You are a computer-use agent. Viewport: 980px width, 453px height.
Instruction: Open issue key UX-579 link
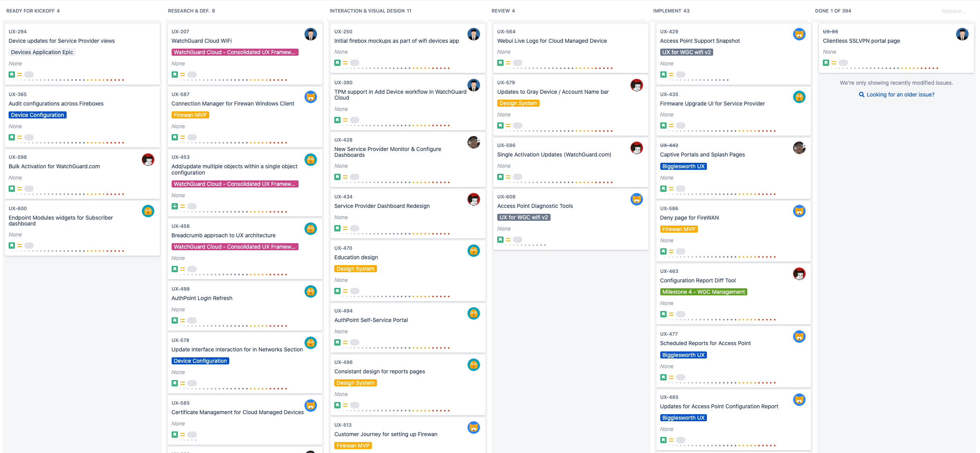pos(506,83)
